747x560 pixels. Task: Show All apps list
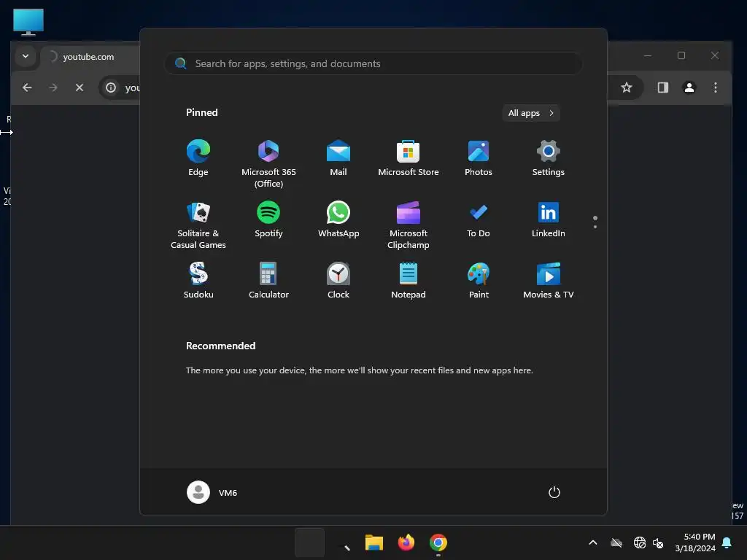coord(531,113)
